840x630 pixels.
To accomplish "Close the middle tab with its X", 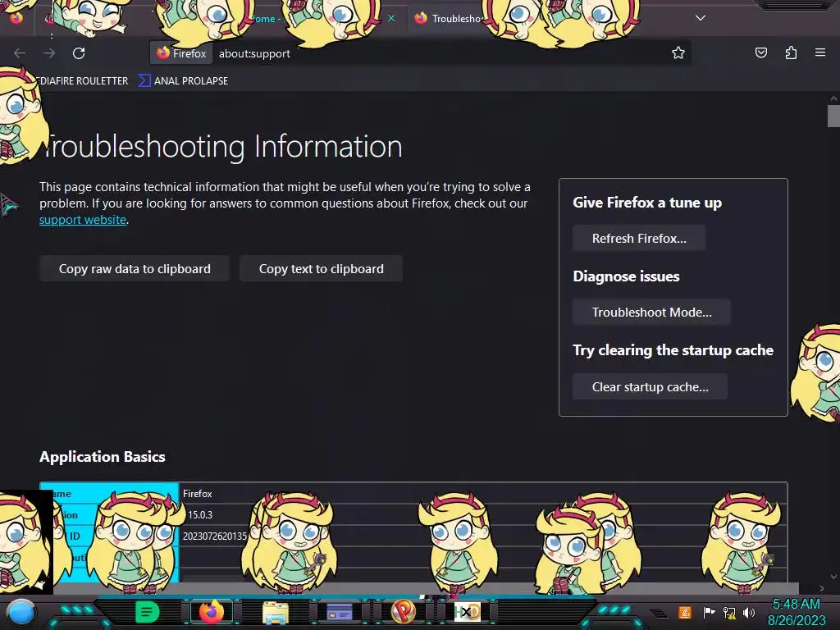I will (x=391, y=18).
